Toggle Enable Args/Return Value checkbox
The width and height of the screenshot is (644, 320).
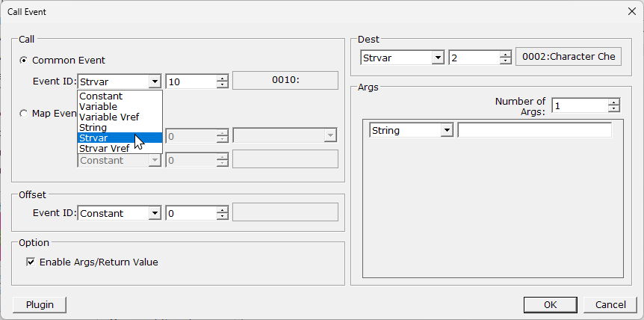point(31,262)
